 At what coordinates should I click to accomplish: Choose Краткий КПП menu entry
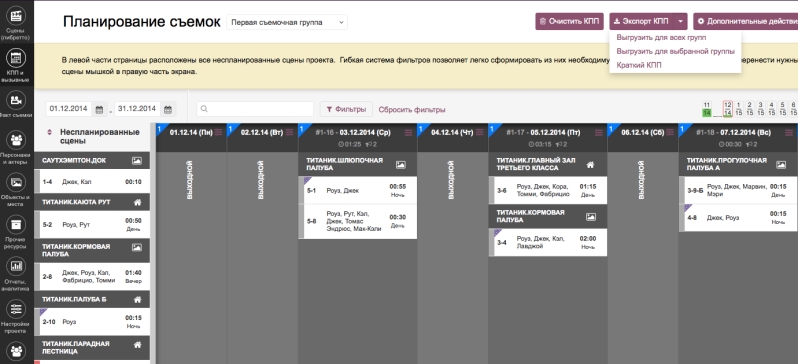[639, 65]
